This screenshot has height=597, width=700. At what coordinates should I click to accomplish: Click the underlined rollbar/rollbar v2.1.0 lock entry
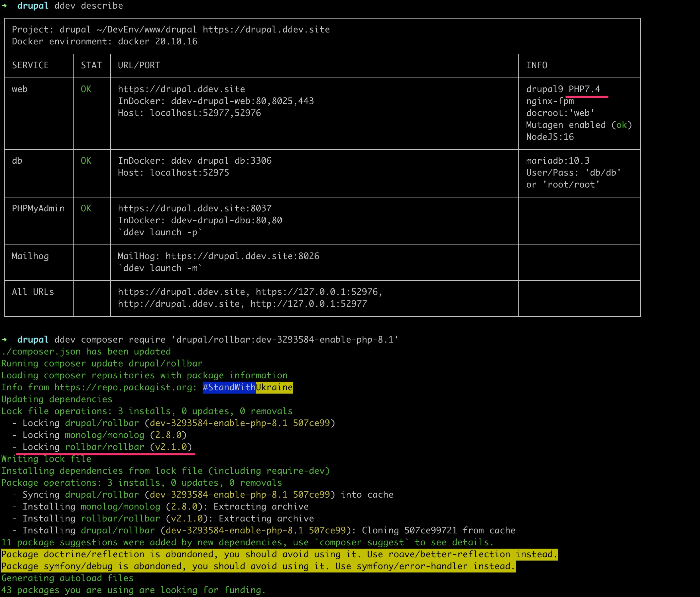pos(105,447)
